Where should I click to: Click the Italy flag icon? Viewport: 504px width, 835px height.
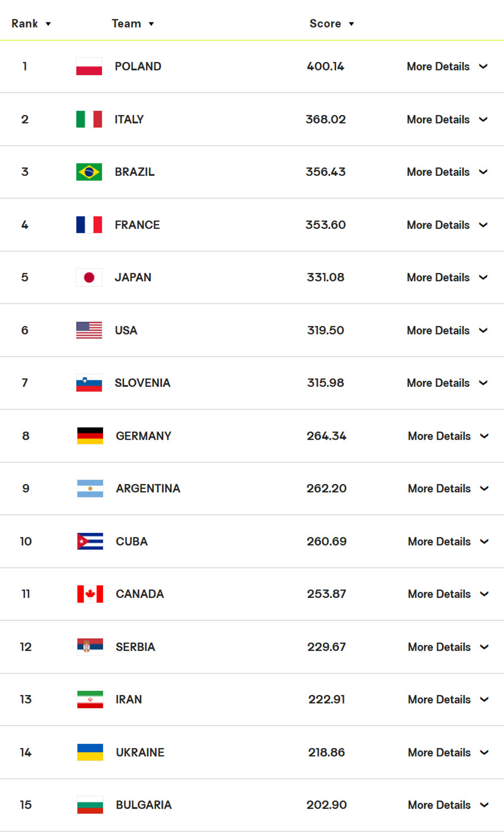click(89, 119)
